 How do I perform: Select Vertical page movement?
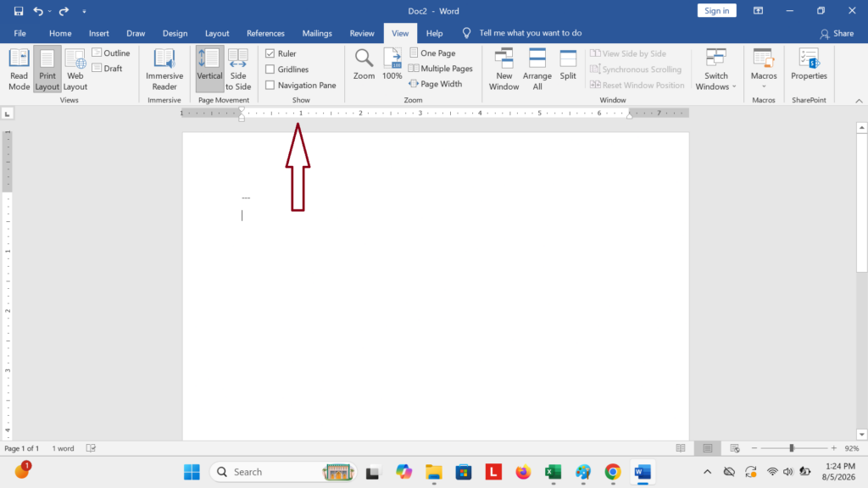click(210, 69)
